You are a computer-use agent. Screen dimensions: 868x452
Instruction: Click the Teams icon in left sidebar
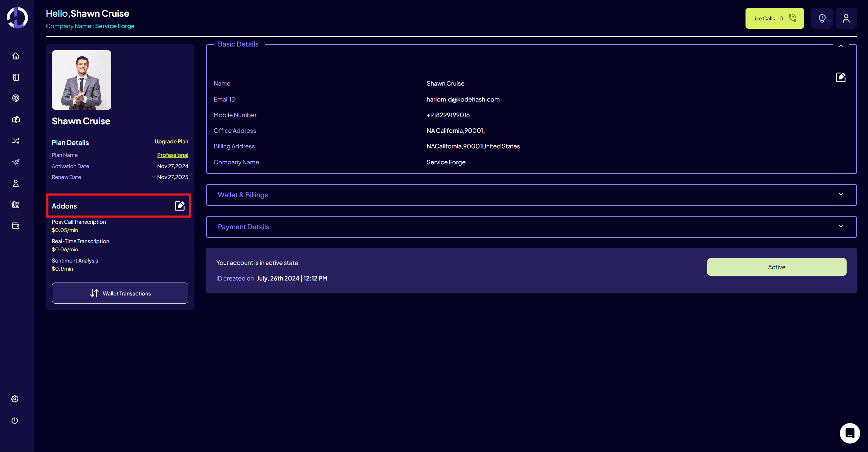(x=16, y=183)
